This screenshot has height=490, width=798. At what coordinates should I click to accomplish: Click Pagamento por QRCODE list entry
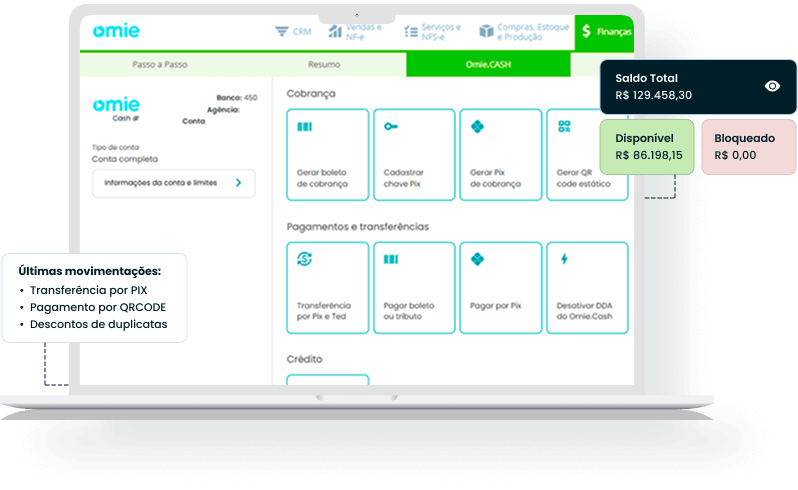pyautogui.click(x=98, y=307)
